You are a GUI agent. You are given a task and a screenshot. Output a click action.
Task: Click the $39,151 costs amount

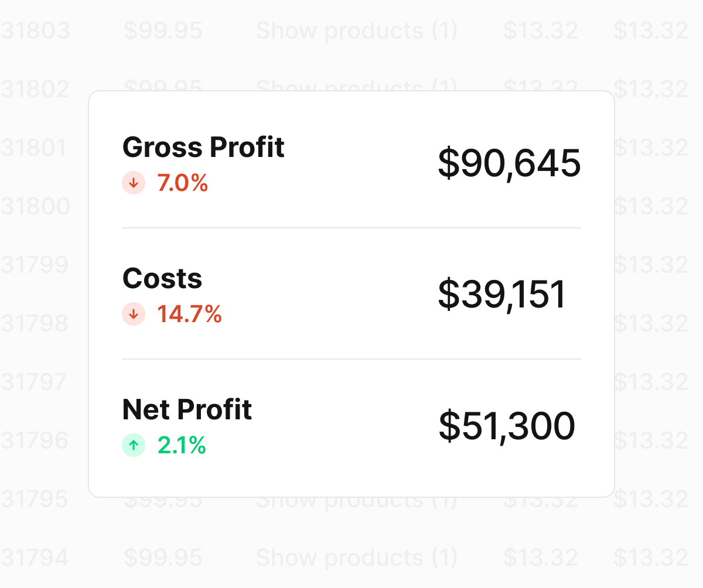click(x=502, y=295)
